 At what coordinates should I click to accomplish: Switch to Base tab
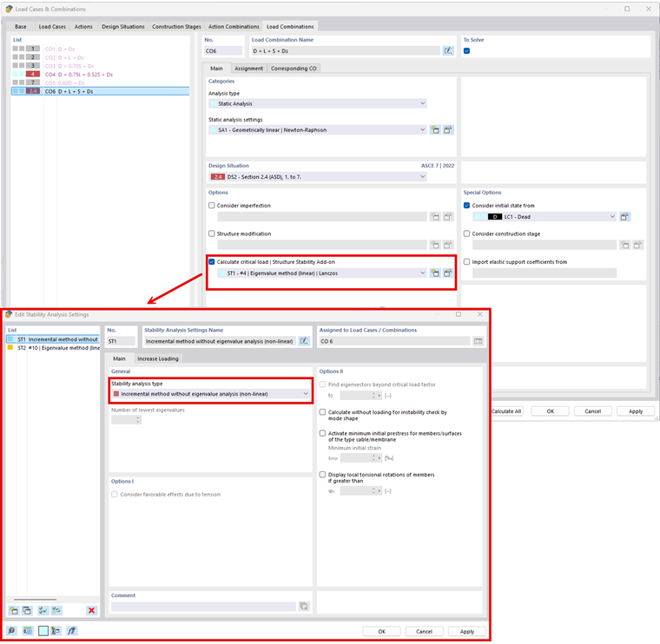pyautogui.click(x=21, y=27)
